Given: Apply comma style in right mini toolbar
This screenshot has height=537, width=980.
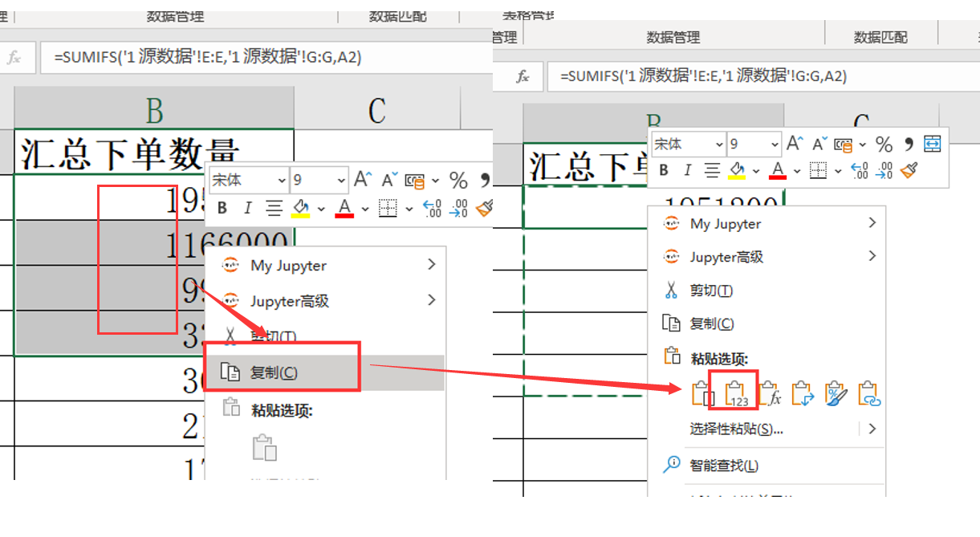Looking at the screenshot, I should point(909,144).
